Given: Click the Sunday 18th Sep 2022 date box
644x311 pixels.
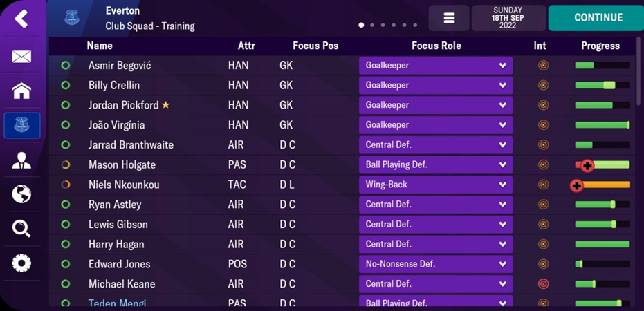Looking at the screenshot, I should (x=508, y=18).
